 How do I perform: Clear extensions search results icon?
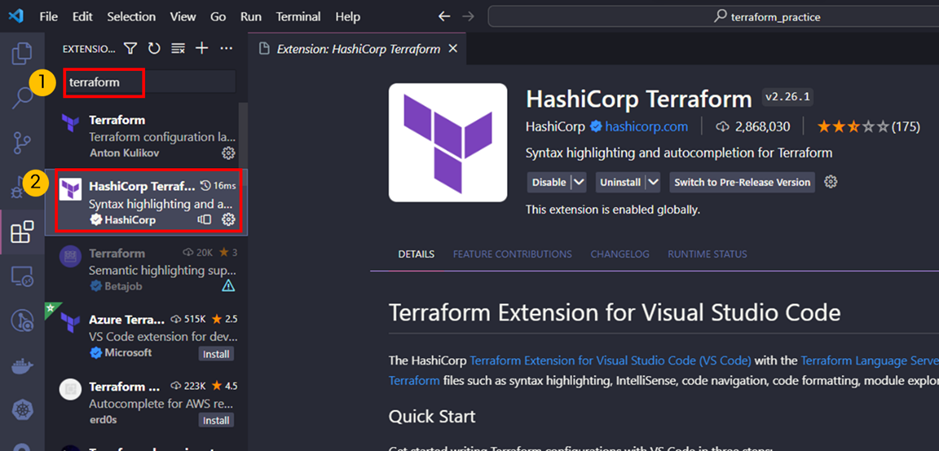tap(178, 49)
